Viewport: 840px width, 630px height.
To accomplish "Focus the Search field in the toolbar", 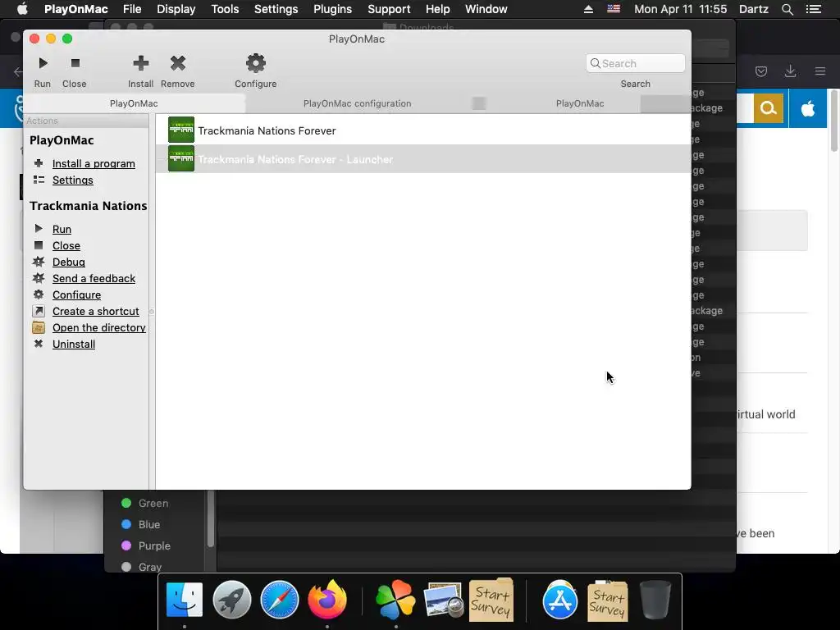I will (x=636, y=63).
